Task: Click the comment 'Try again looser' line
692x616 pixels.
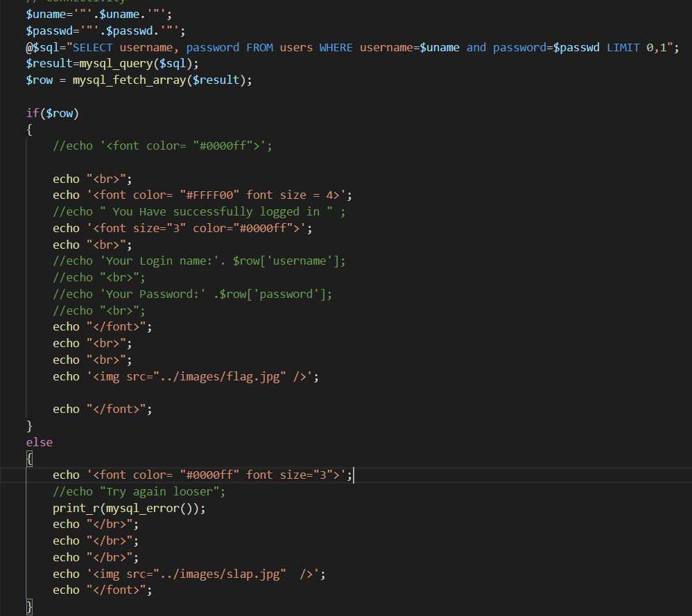Action: [139, 492]
